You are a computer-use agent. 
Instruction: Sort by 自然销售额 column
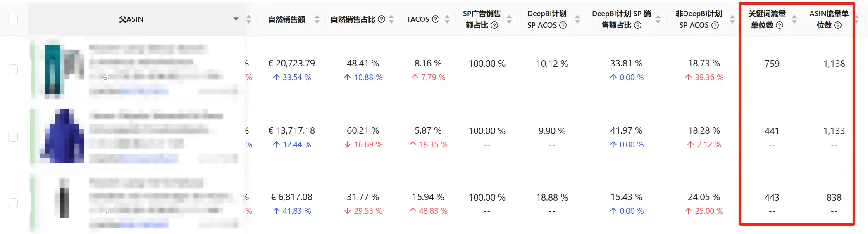pos(317,19)
